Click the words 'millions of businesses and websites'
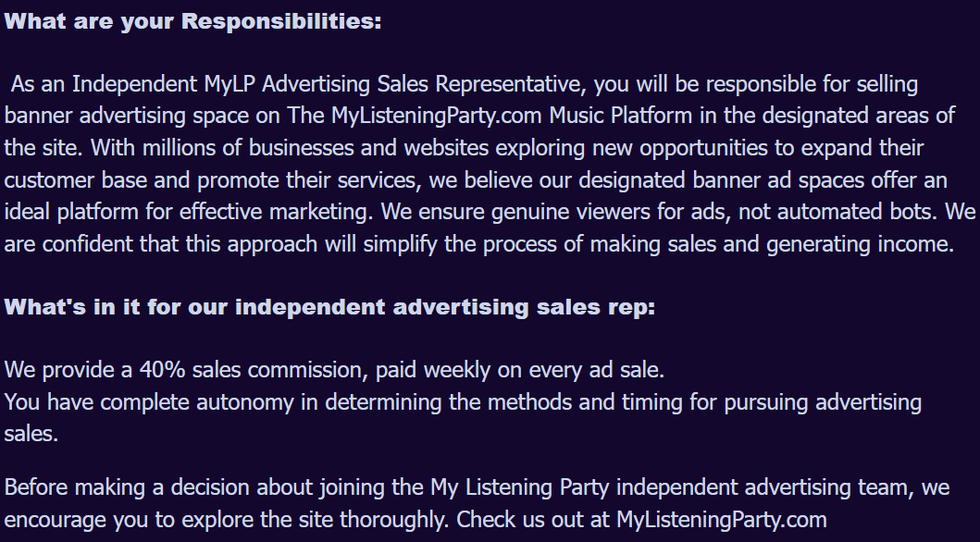Image resolution: width=980 pixels, height=542 pixels. pyautogui.click(x=316, y=148)
